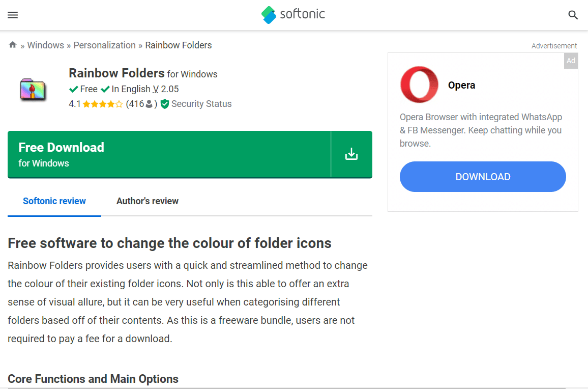The image size is (588, 389).
Task: Open the Personalization breadcrumb link
Action: 105,45
